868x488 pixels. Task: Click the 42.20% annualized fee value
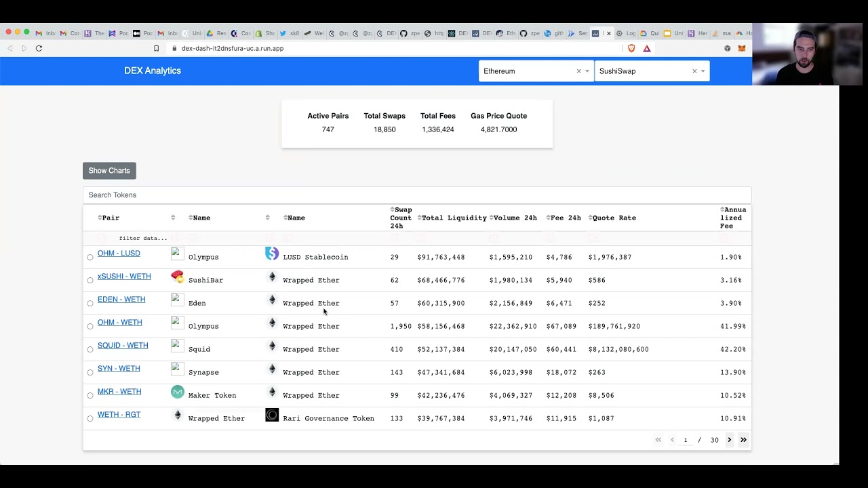click(x=733, y=350)
